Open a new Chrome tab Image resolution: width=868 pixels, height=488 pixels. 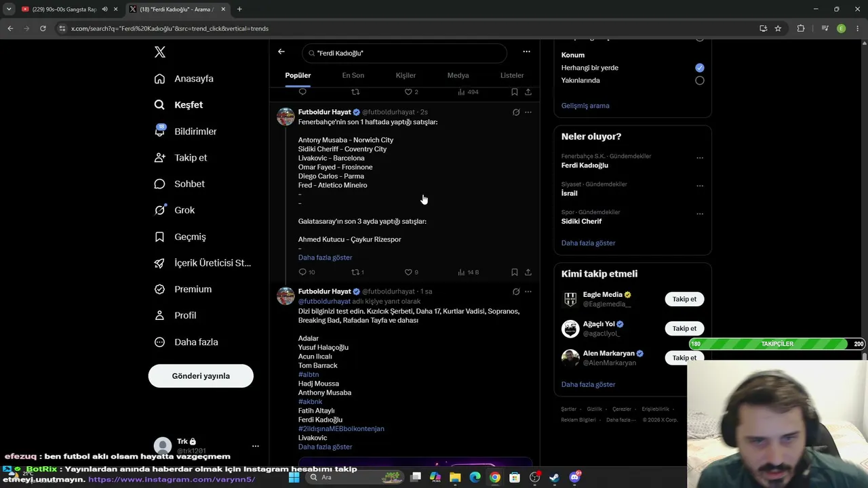(x=239, y=9)
